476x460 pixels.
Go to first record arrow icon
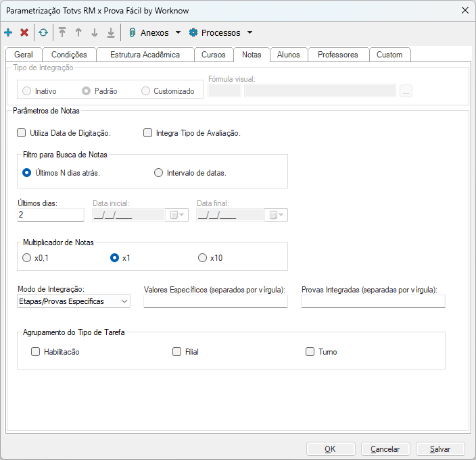62,32
